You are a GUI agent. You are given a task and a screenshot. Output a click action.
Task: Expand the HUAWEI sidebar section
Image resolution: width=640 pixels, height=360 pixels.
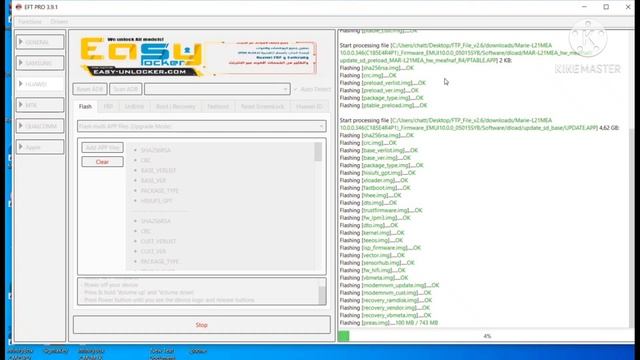coord(40,84)
